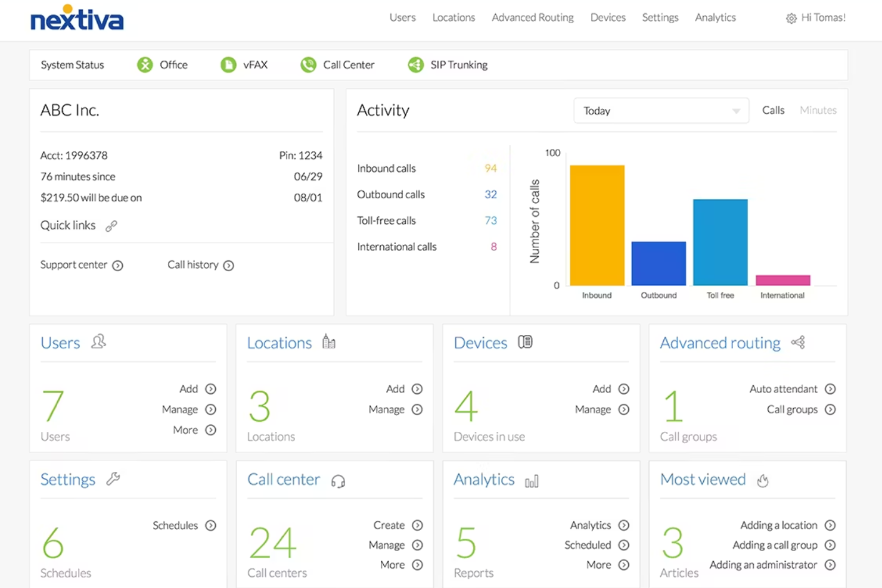Image resolution: width=882 pixels, height=588 pixels.
Task: Click the Quick links chain icon
Action: tap(111, 226)
